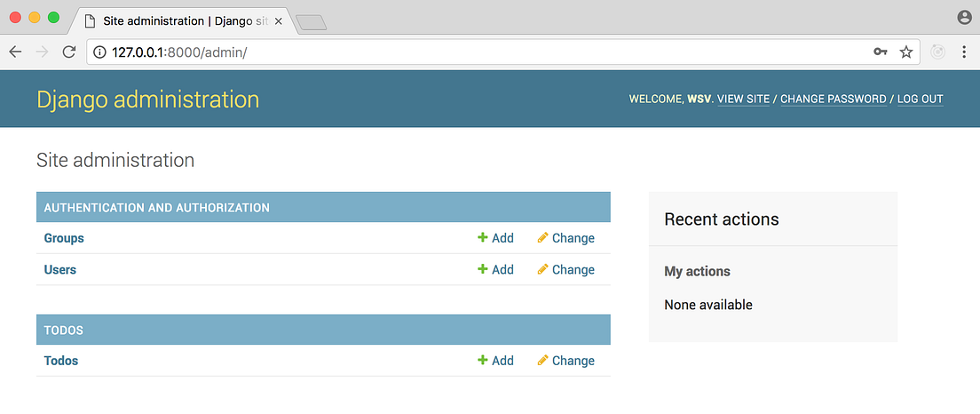
Task: Select the Site administration browser tab
Action: (x=183, y=20)
